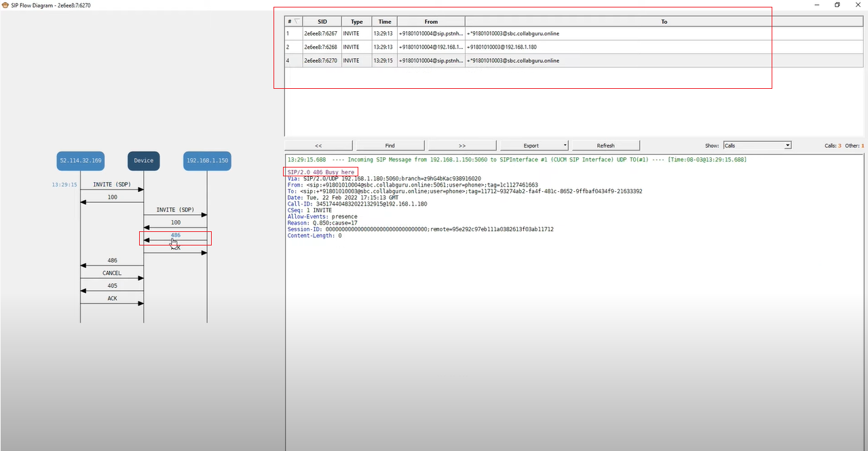Viewport: 868px width, 451px height.
Task: Click the SIP Flow Diagram window icon
Action: coord(5,5)
